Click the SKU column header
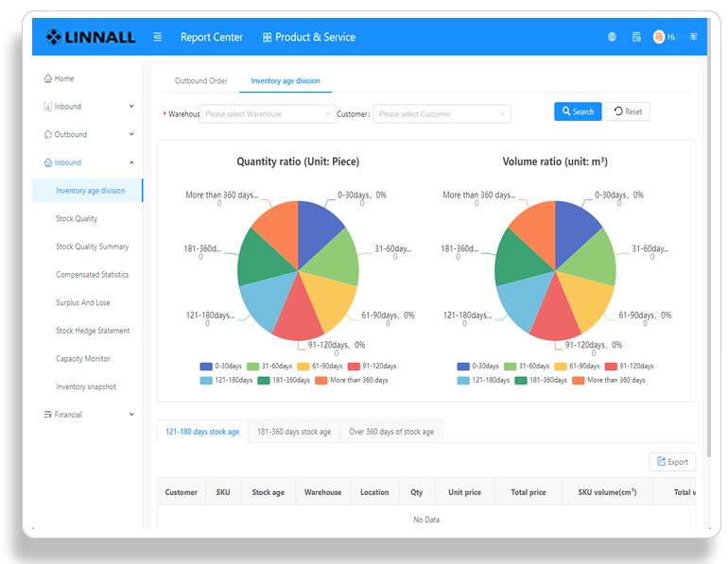Image resolution: width=728 pixels, height=564 pixels. click(223, 492)
